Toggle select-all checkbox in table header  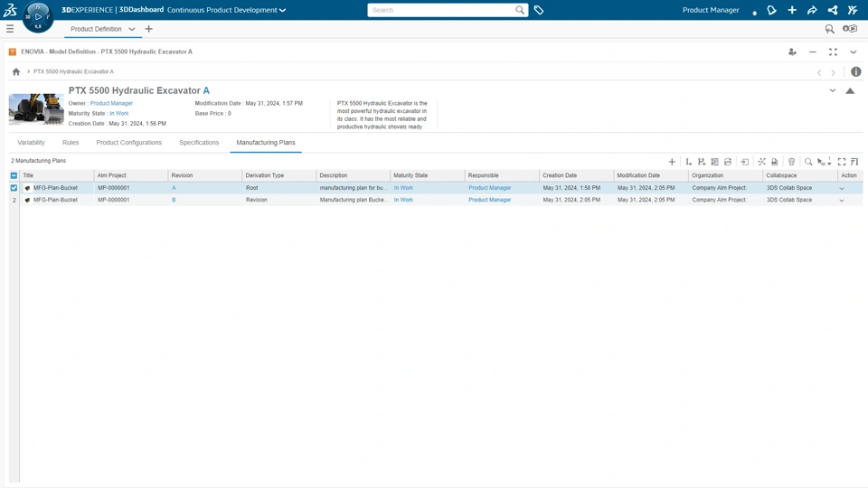[14, 175]
